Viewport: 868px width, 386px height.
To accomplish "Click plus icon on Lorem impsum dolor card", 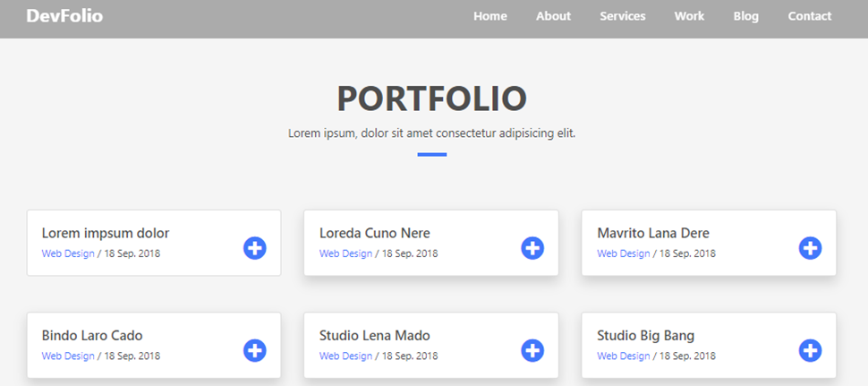I will point(255,248).
